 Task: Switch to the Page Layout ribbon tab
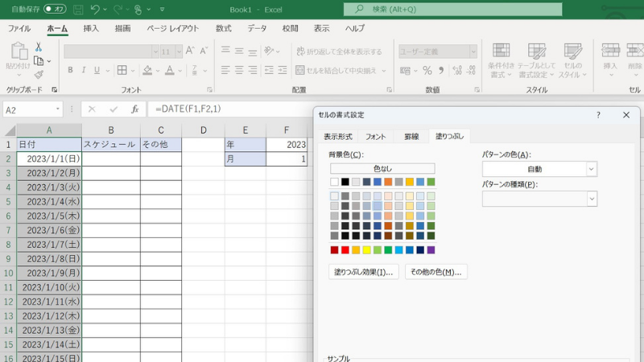click(172, 28)
